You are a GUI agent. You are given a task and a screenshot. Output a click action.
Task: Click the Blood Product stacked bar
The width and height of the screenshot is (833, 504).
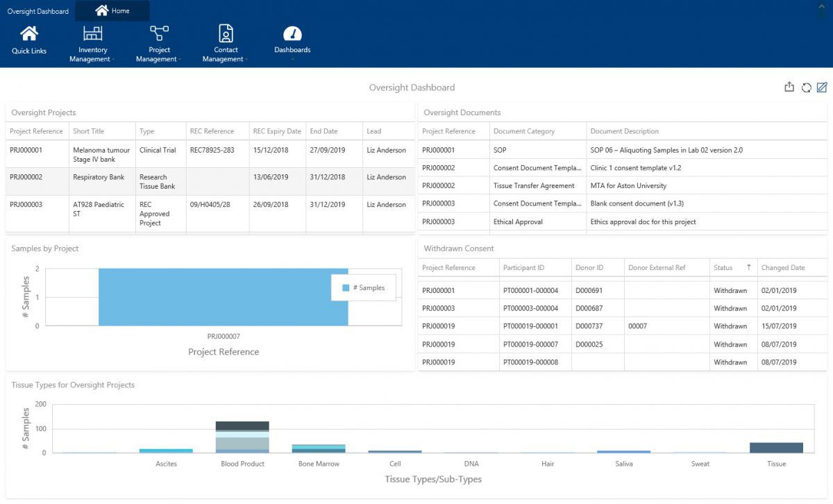tap(242, 437)
